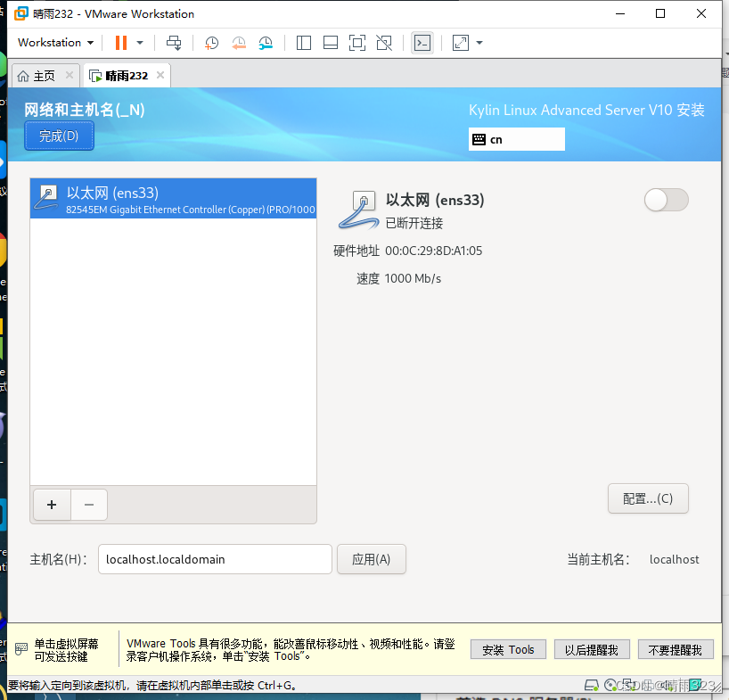The height and width of the screenshot is (700, 729).
Task: Open the power options dropdown arrow
Action: 140,43
